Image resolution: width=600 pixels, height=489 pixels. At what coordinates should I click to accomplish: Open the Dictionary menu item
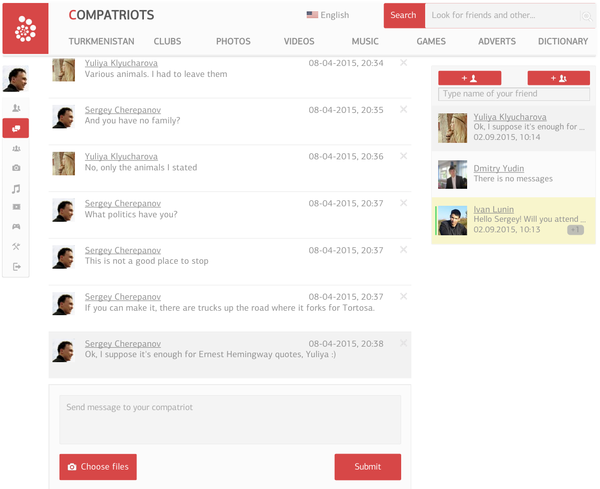point(563,42)
